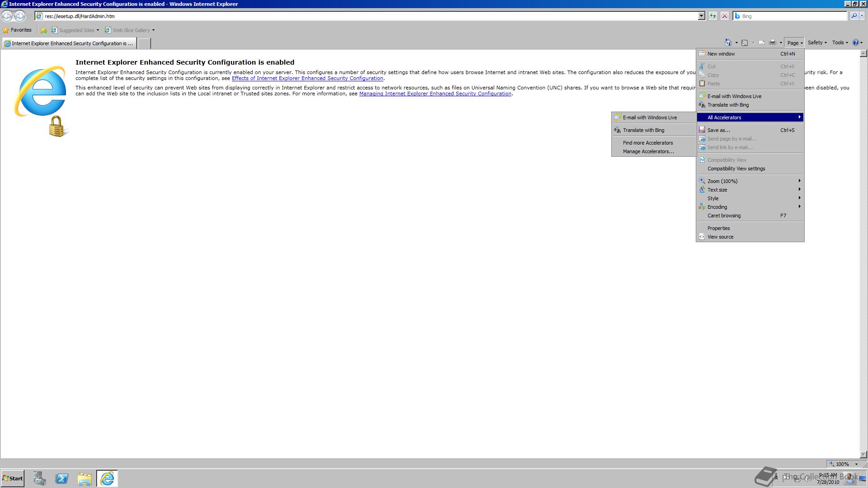Open the search provider dropdown arrow
Viewport: 868px width, 488px height.
click(862, 16)
